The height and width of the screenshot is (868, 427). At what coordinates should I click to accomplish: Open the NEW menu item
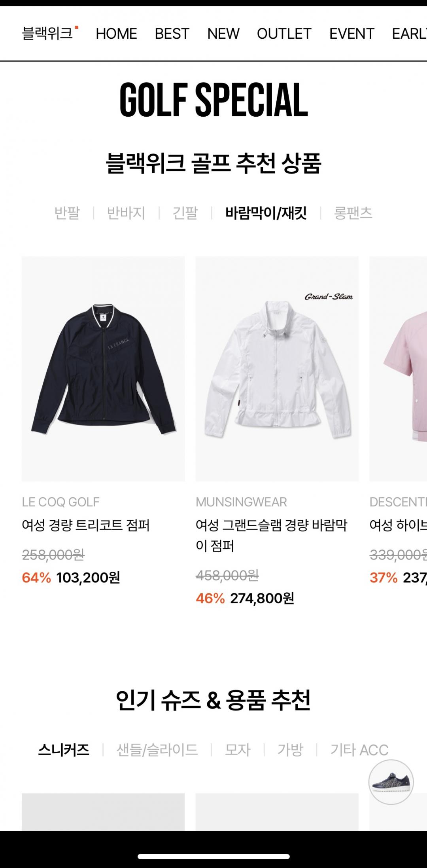[x=223, y=34]
